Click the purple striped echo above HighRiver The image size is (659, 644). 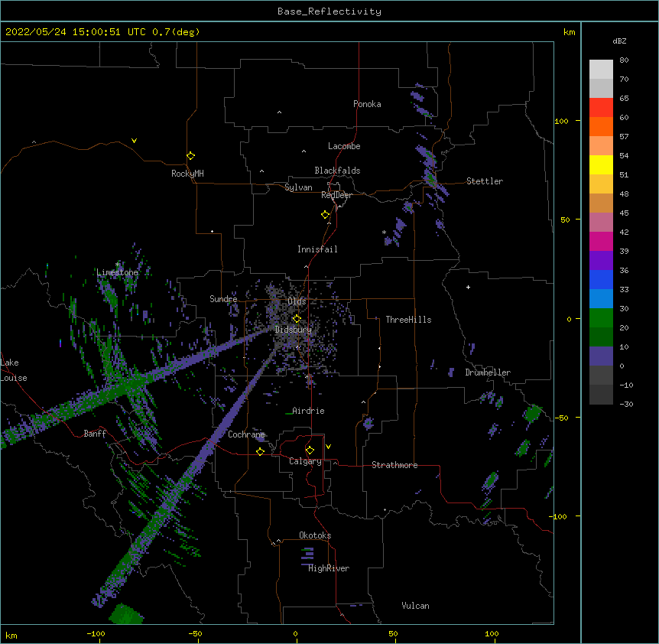pos(307,556)
